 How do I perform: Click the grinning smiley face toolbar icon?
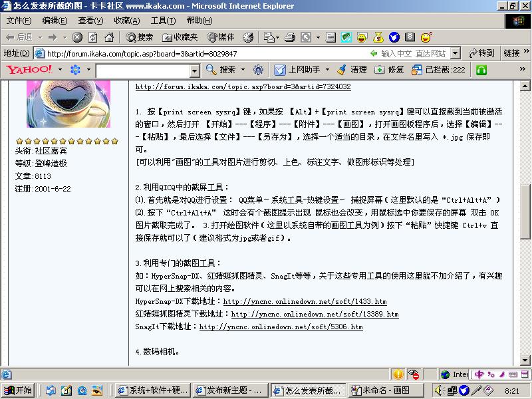click(x=362, y=37)
